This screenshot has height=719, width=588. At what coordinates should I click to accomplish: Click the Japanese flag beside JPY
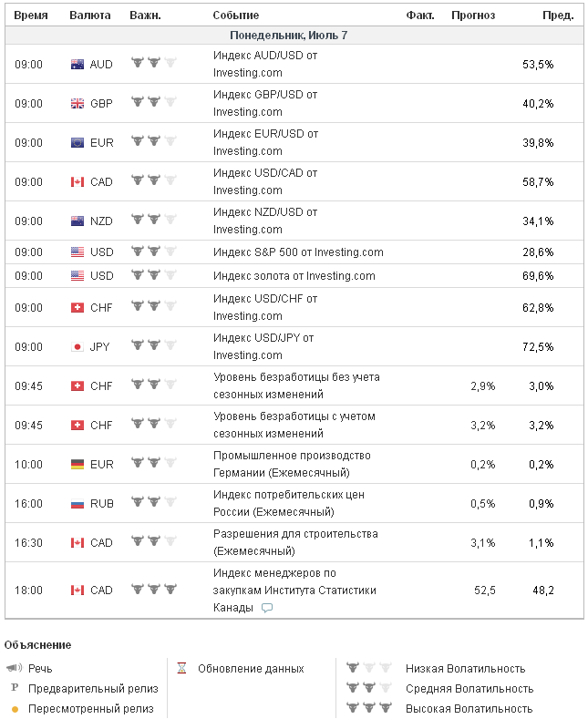[x=77, y=347]
